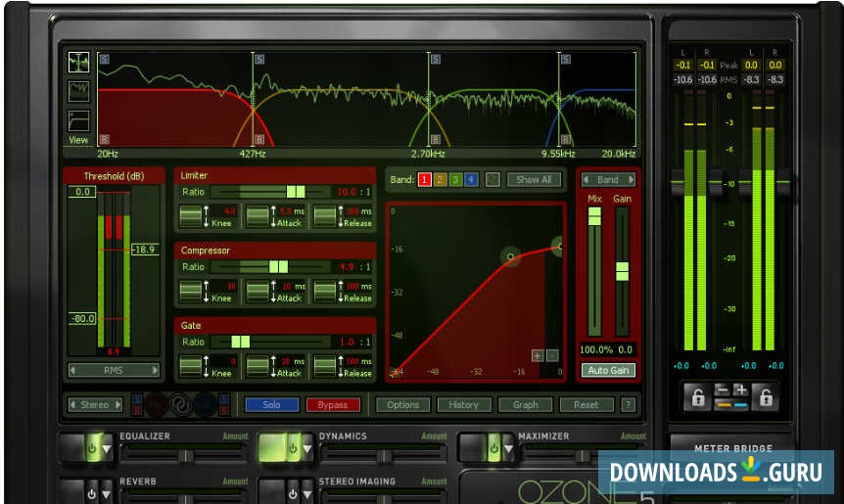The height and width of the screenshot is (504, 844).
Task: Click the Compressor Ratio slider handle
Action: (x=278, y=267)
